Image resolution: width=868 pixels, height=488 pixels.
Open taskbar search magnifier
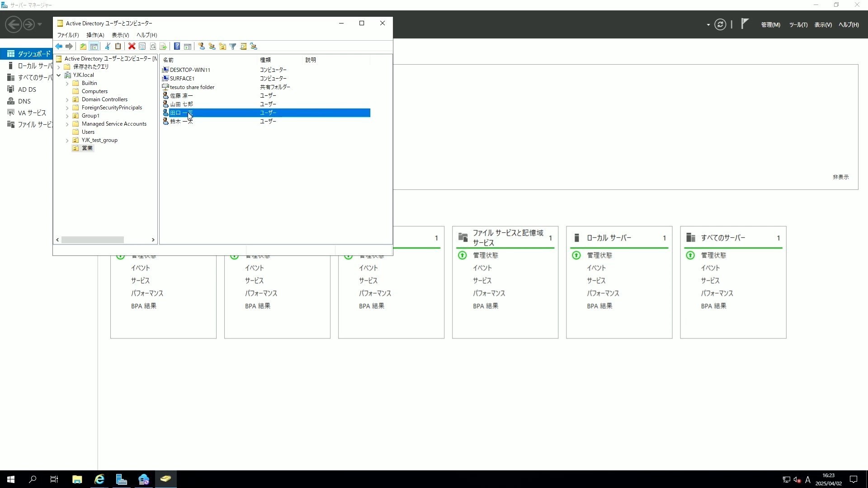tap(33, 479)
